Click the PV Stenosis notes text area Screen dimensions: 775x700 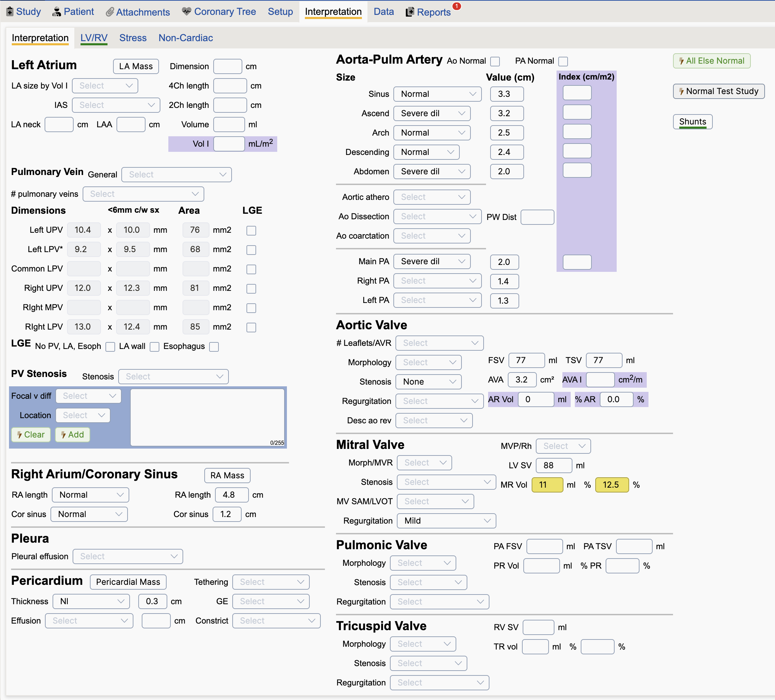point(207,417)
